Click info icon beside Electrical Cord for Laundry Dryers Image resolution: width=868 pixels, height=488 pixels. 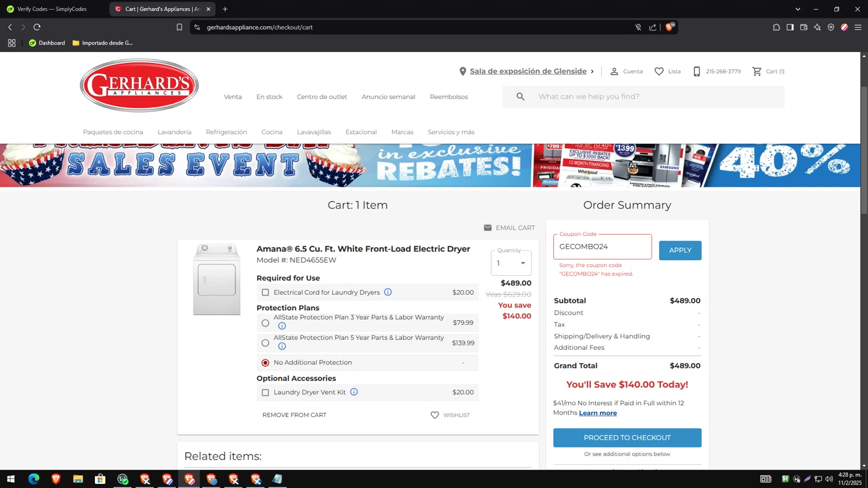click(x=388, y=292)
